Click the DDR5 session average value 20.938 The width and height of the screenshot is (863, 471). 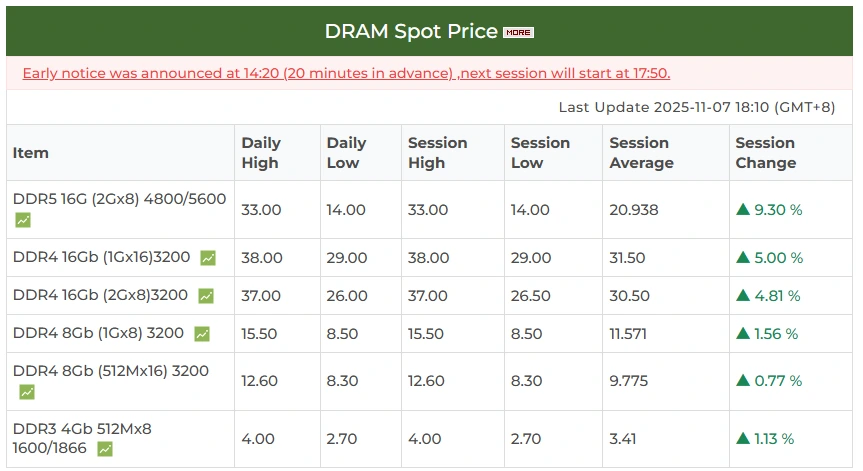pos(633,210)
